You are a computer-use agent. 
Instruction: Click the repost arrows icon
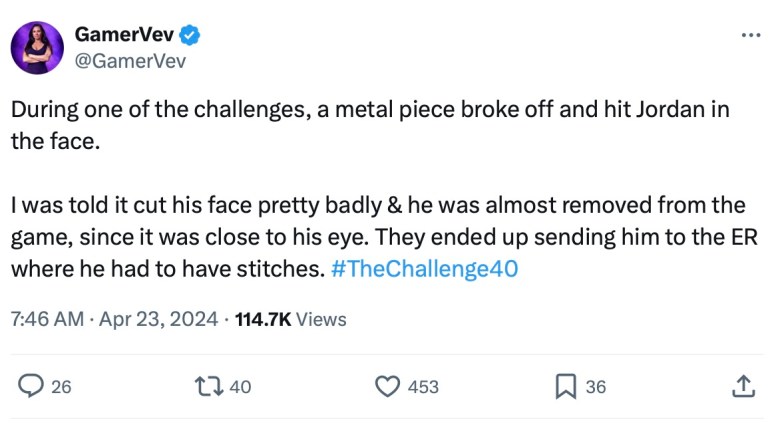(x=212, y=385)
